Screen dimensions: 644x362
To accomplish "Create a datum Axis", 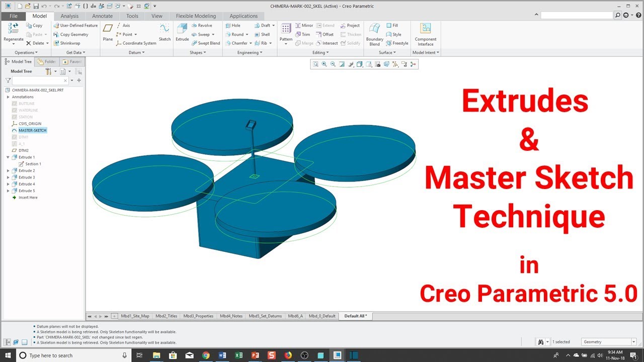I will click(x=123, y=26).
